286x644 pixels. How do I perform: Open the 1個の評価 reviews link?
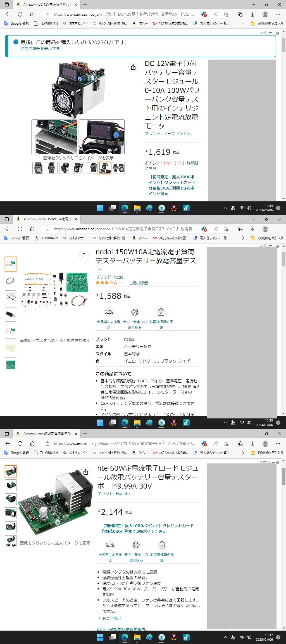[x=139, y=283]
